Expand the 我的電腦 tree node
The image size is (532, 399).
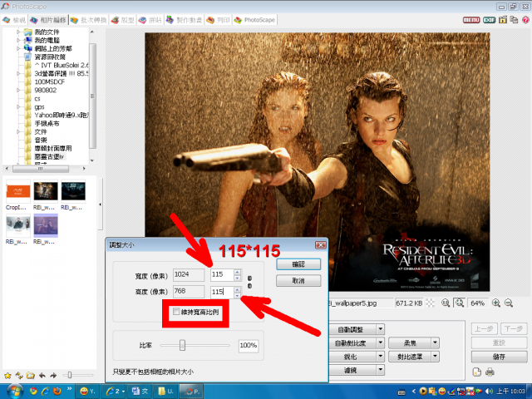click(x=18, y=40)
